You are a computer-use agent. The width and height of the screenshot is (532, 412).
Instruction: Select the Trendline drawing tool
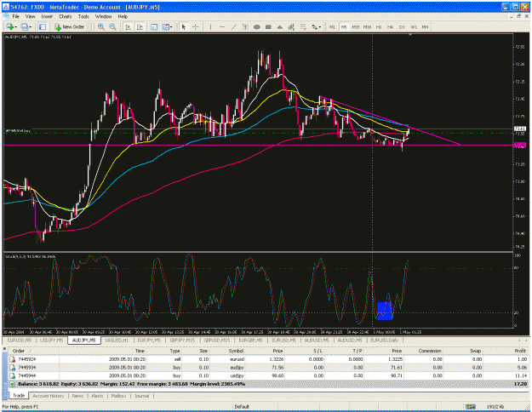click(x=233, y=26)
